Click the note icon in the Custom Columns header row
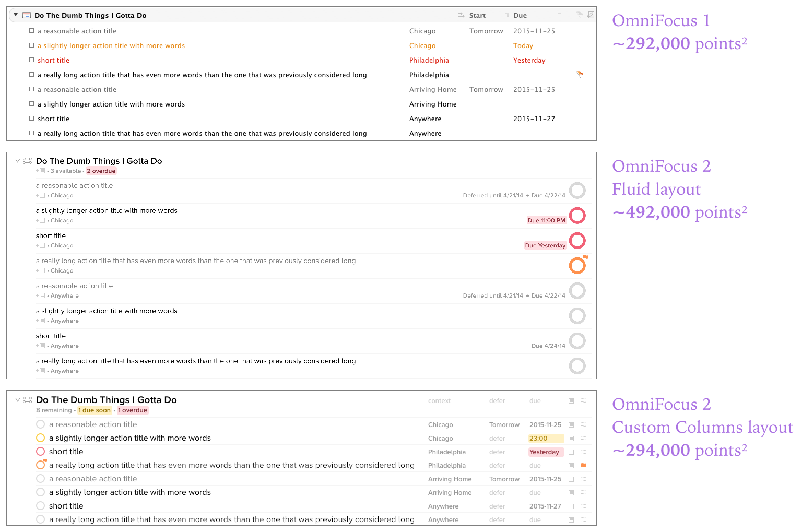This screenshot has width=802, height=532. 571,401
